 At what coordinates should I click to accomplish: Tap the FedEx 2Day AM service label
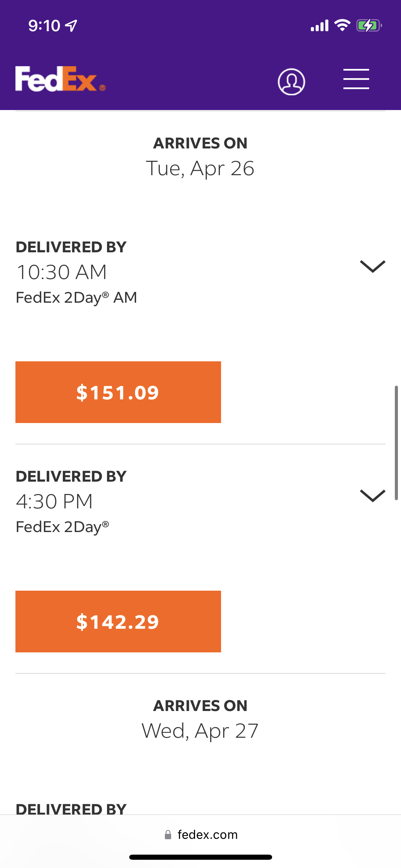(x=76, y=298)
